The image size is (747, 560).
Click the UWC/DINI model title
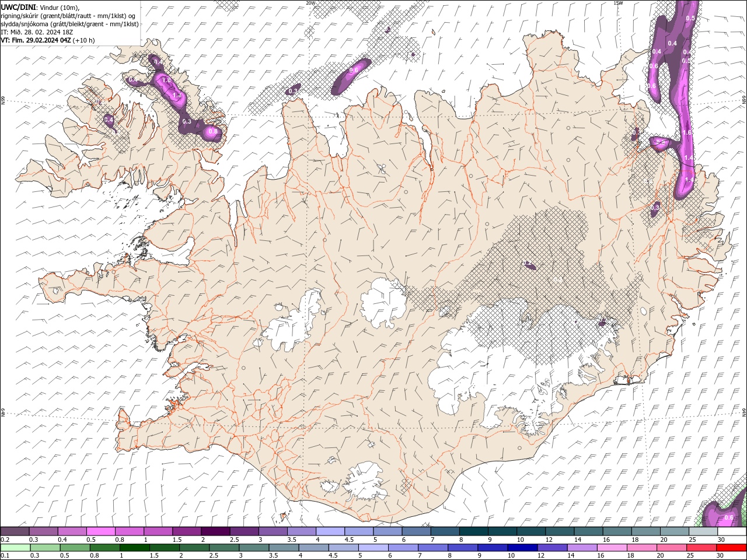click(18, 7)
